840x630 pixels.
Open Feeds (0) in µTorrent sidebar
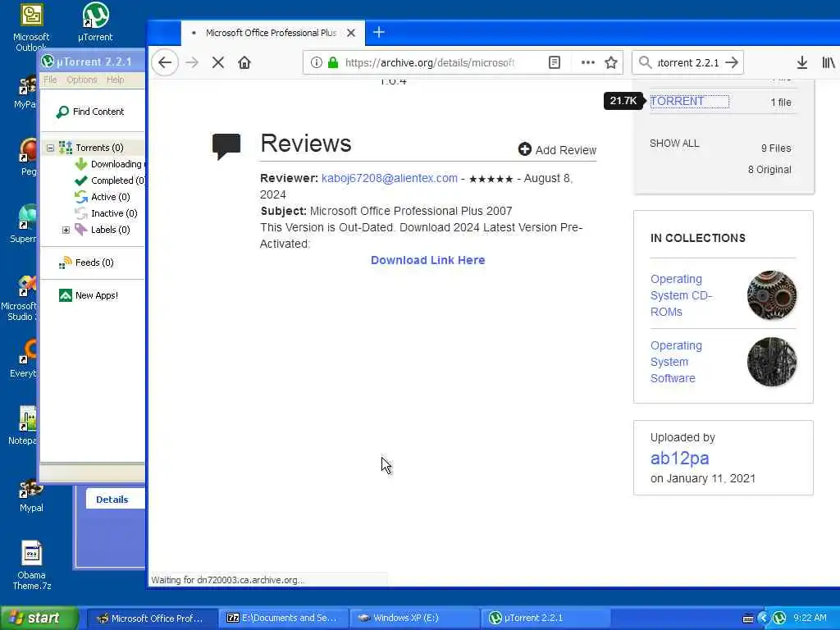tap(86, 262)
